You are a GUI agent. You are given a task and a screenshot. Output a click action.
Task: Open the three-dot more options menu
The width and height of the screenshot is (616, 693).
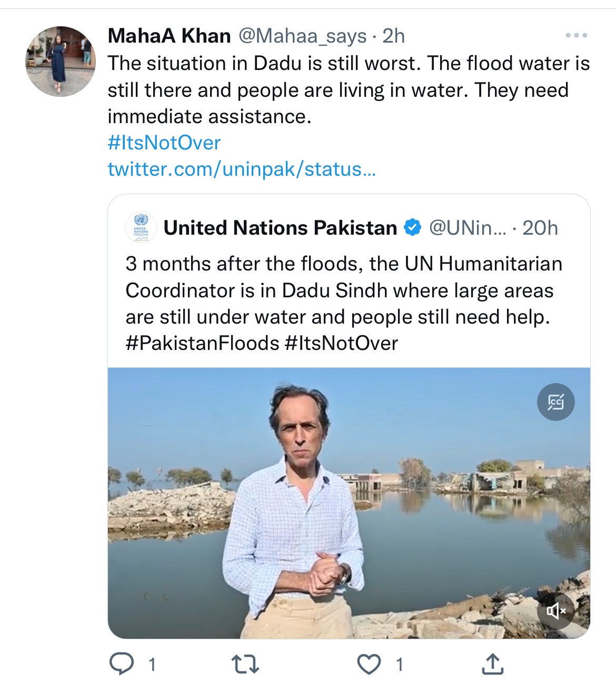[x=576, y=36]
